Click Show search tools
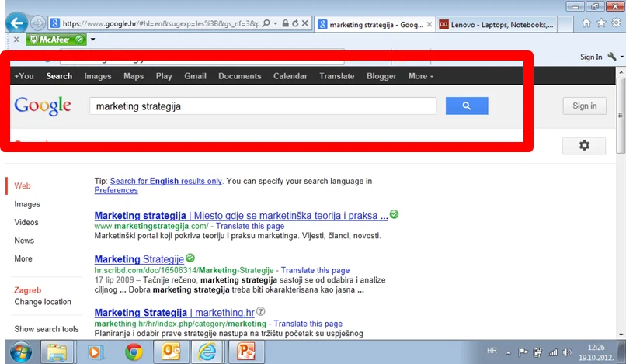 click(47, 329)
